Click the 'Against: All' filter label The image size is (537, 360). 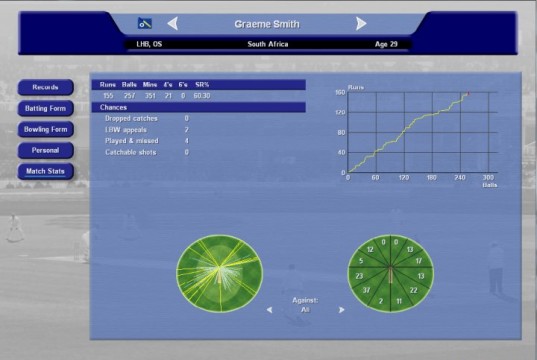click(x=305, y=305)
